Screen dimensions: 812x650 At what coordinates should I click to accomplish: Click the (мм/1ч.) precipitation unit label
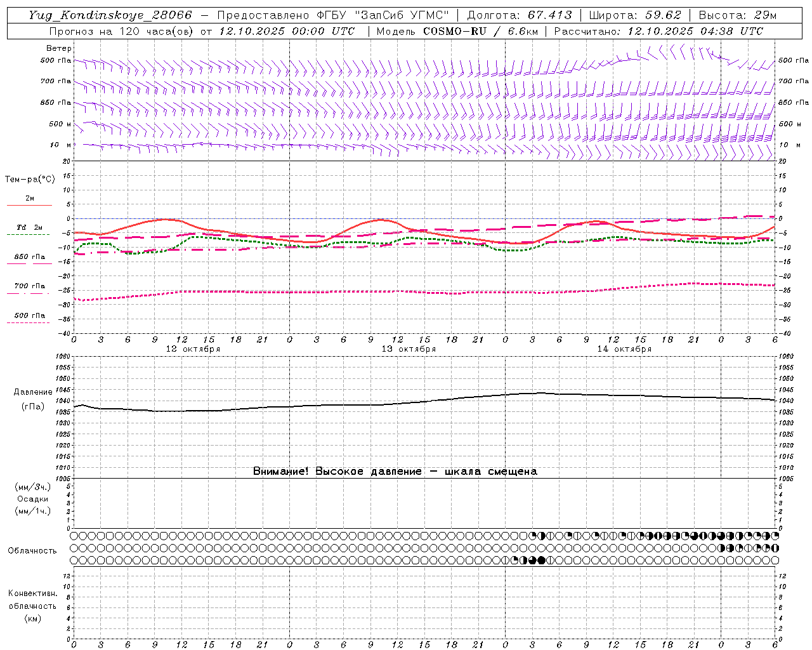point(33,511)
